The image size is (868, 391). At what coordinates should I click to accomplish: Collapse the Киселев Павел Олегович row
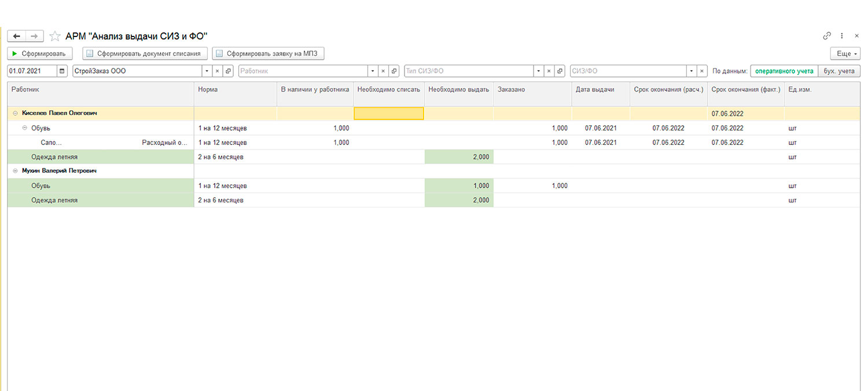[15, 114]
